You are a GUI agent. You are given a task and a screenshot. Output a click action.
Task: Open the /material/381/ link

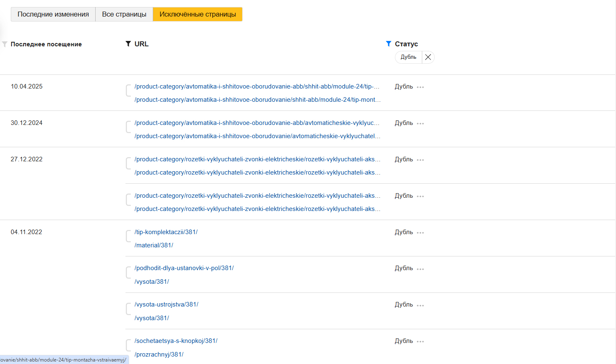tap(154, 245)
